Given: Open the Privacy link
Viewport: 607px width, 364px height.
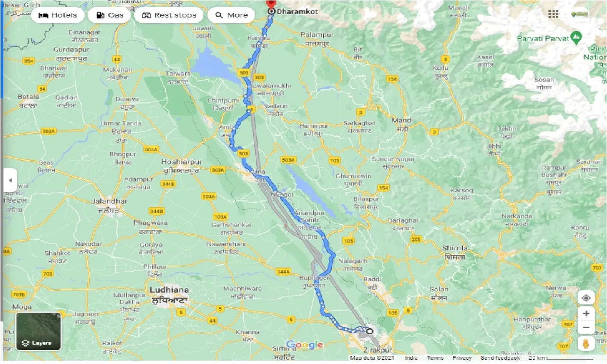Looking at the screenshot, I should click(x=462, y=358).
